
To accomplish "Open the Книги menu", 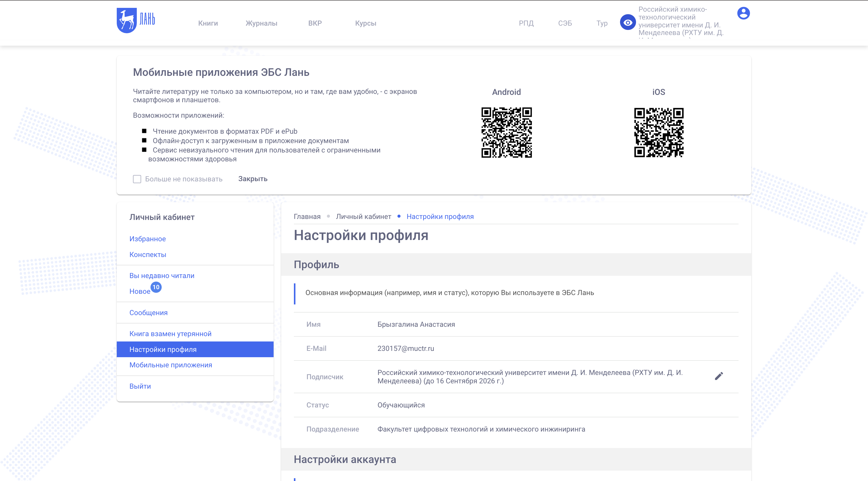I will [x=208, y=23].
